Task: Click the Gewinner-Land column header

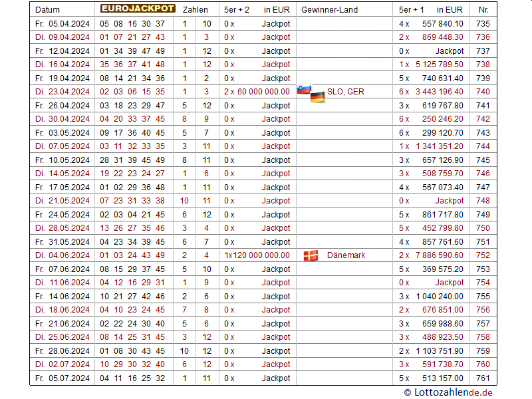Action: tap(329, 10)
